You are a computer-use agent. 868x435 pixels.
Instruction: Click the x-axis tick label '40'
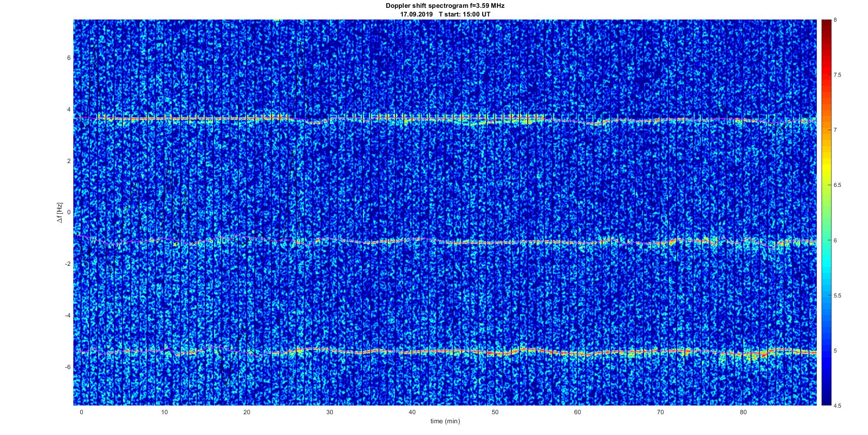(x=412, y=412)
